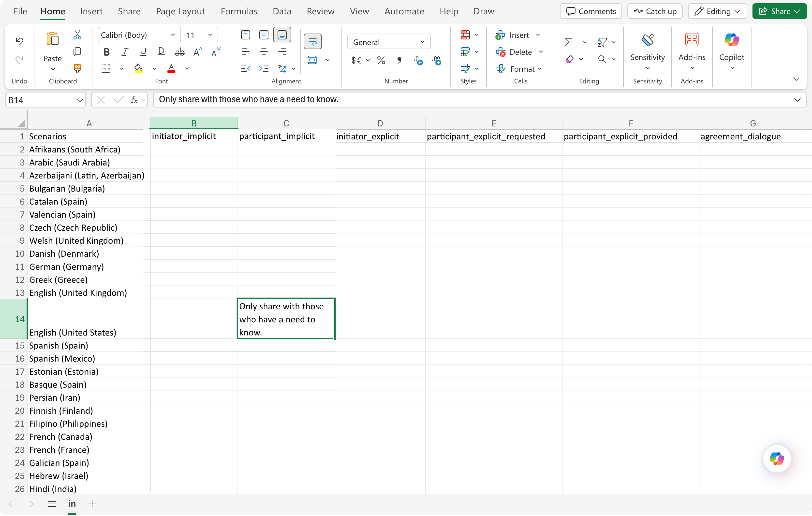Align text right
Screen dimensions: 812x516
click(282, 52)
